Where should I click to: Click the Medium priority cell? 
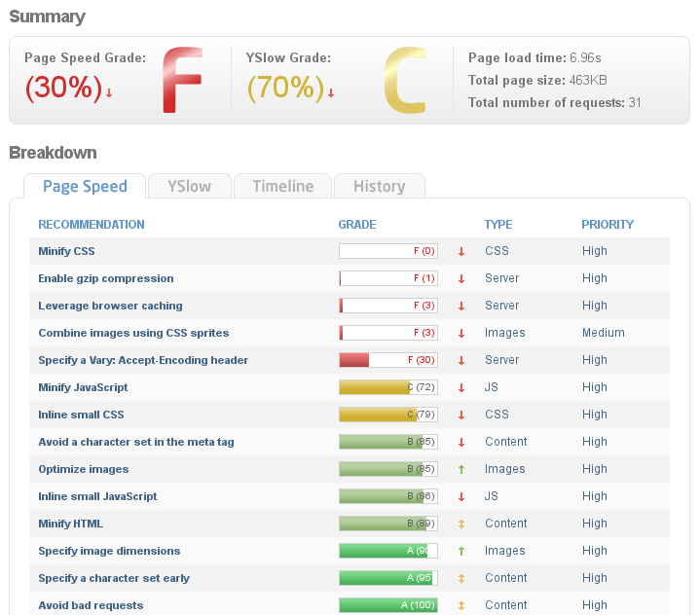click(x=604, y=333)
